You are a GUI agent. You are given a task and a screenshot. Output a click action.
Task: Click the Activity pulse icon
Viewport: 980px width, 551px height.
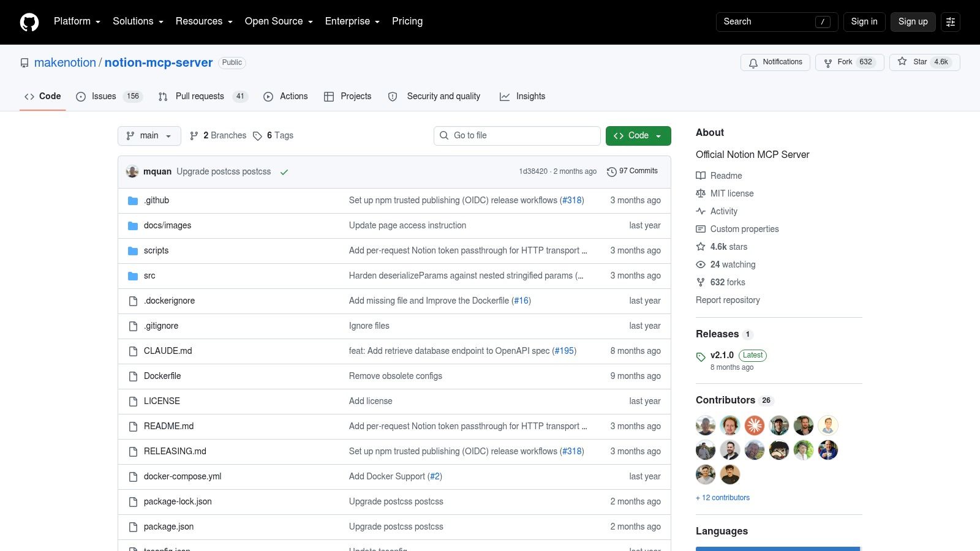pos(701,211)
